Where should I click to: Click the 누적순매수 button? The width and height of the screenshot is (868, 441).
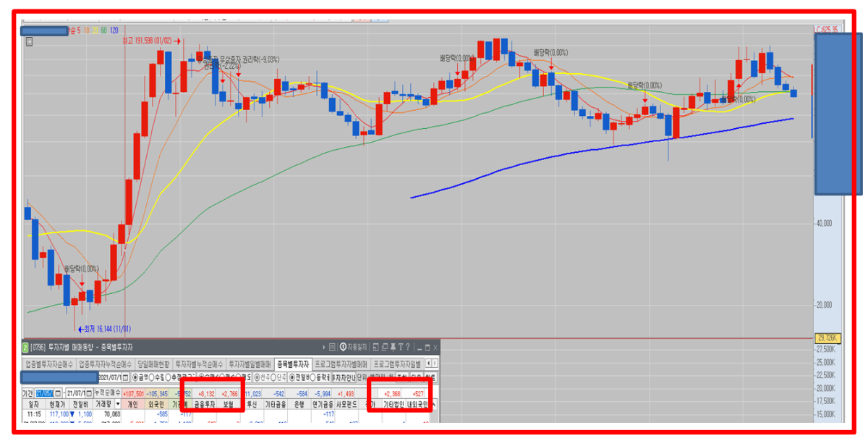click(107, 392)
